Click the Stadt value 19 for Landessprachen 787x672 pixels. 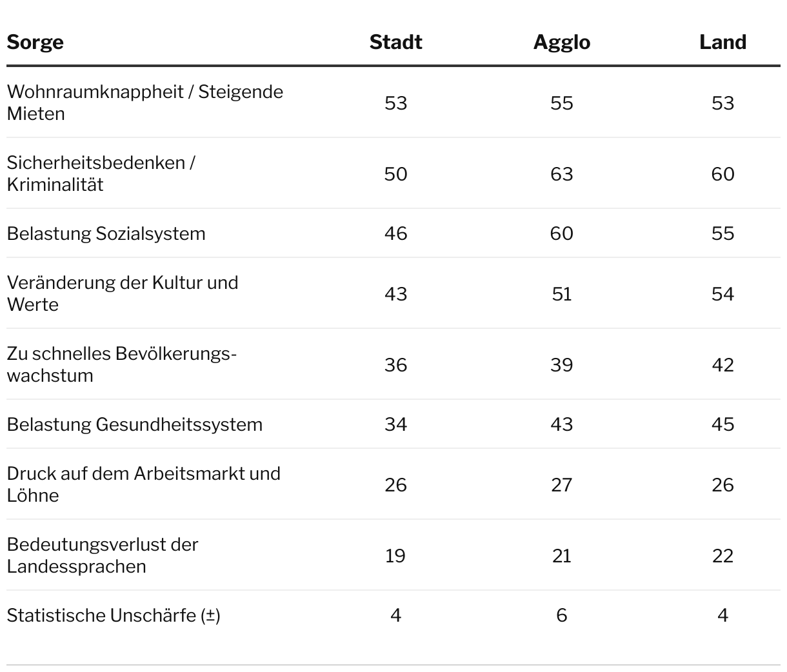coord(395,556)
